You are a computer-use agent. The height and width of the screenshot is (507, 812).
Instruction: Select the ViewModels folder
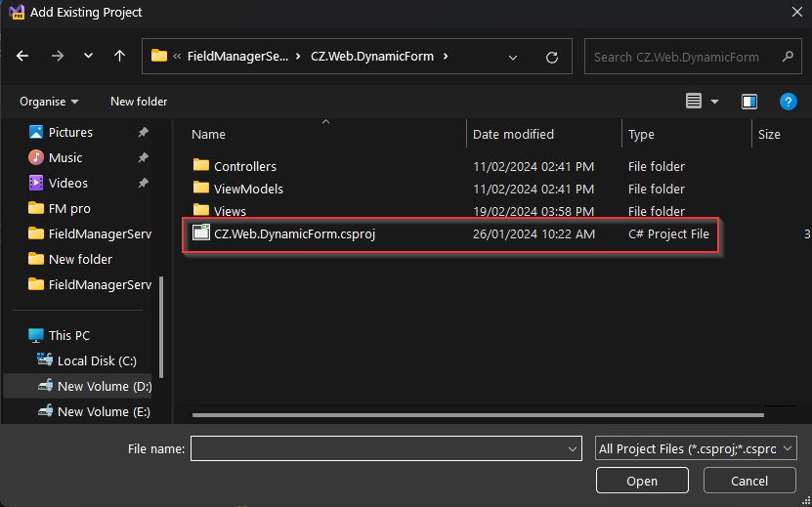[x=248, y=189]
